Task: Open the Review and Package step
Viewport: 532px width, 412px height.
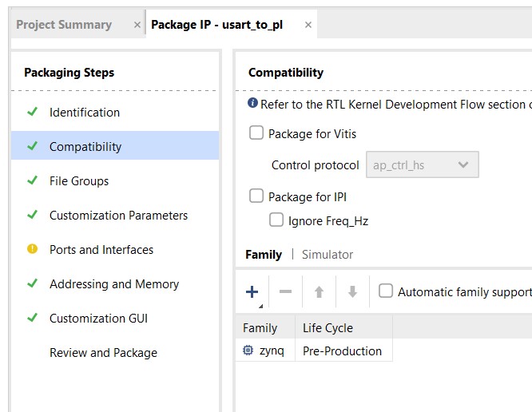Action: (x=103, y=352)
